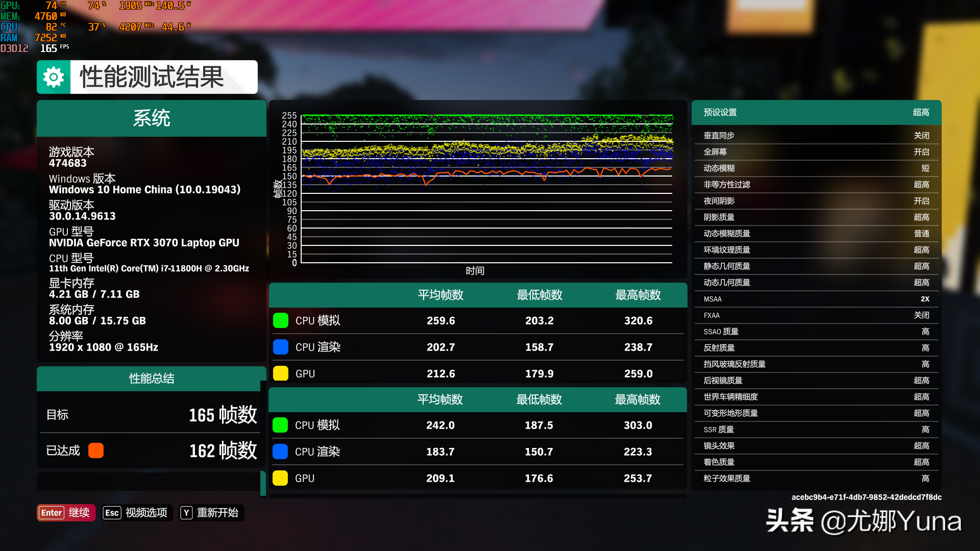Click the benchmark ID acebc9b4 string
980x551 pixels.
pyautogui.click(x=866, y=497)
